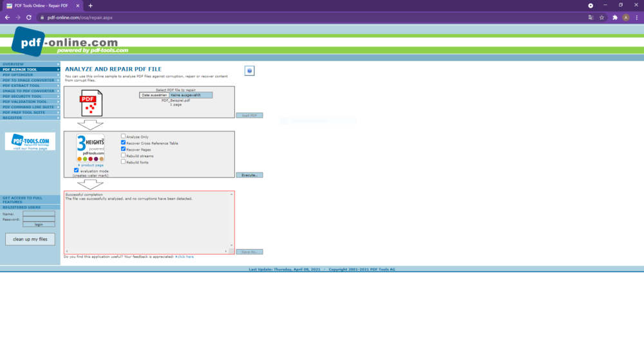Image resolution: width=644 pixels, height=352 pixels.
Task: Enable Rebuild streams checkbox
Action: [x=123, y=155]
